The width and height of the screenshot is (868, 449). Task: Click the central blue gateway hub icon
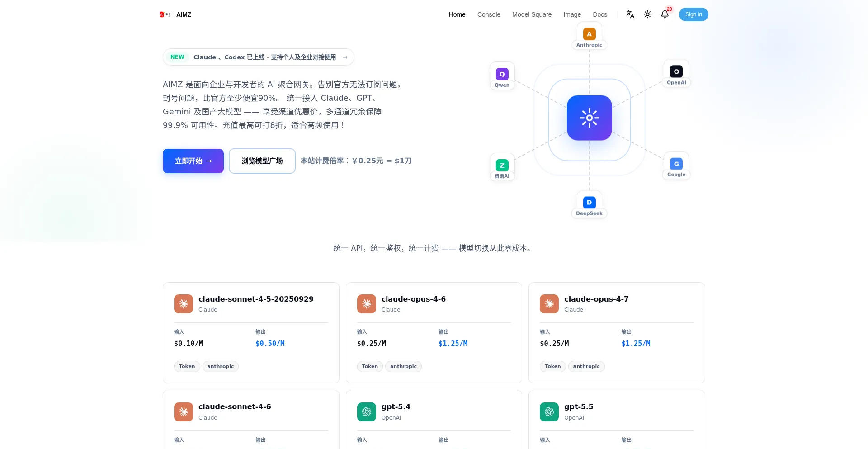tap(589, 118)
